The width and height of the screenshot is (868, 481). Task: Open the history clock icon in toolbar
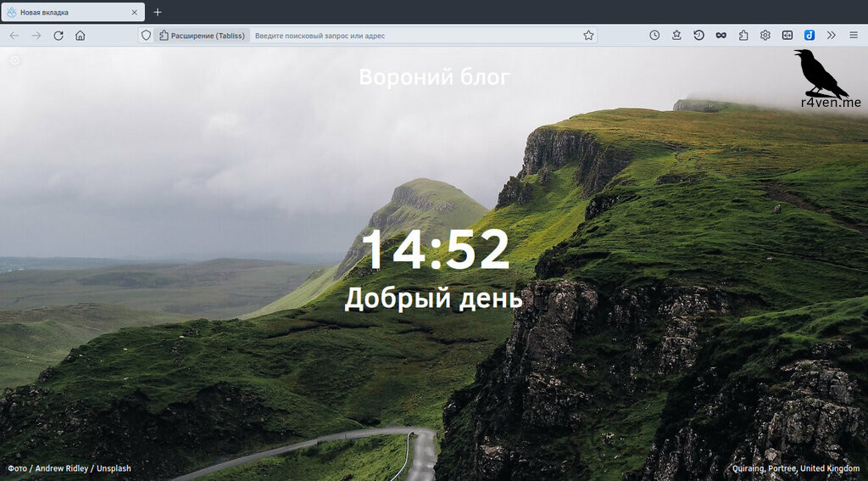(x=654, y=36)
